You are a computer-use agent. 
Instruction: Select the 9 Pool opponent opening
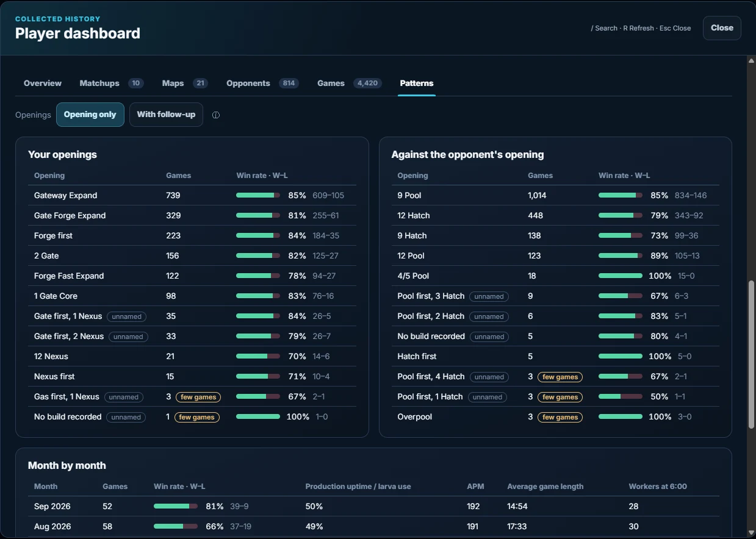(555, 196)
